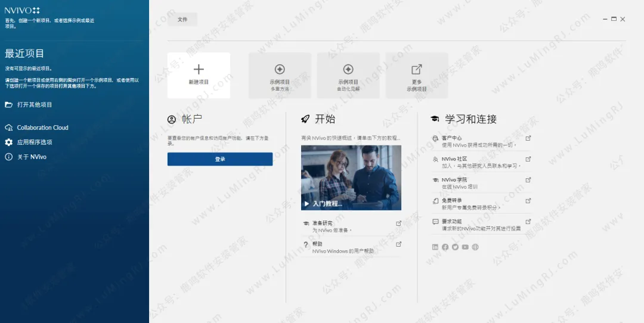
Task: Click 关于 NVivo in the sidebar
Action: (32, 157)
